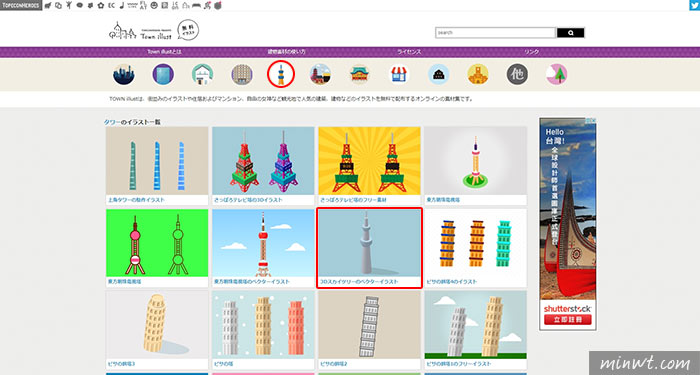Screen dimensions: 700x375
Task: Click the 'ピサの斜塔2' caption link
Action: point(333,364)
